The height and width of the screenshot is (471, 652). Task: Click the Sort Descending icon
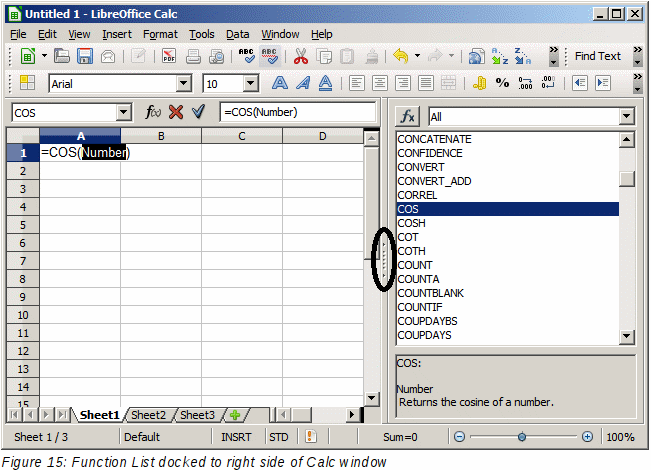click(523, 56)
